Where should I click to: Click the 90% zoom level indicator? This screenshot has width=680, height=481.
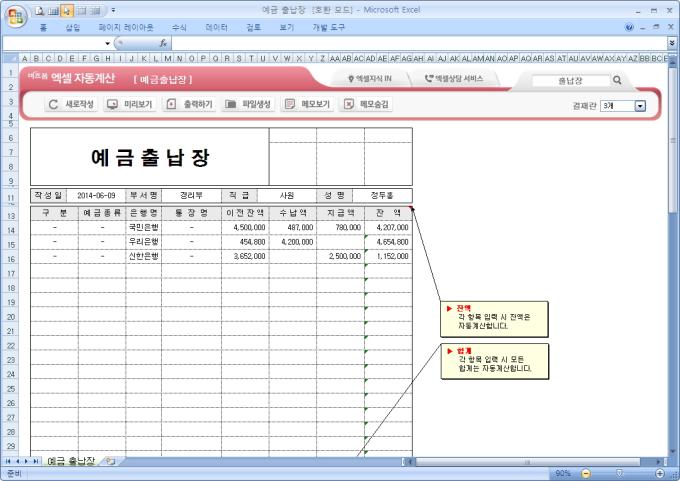point(563,474)
